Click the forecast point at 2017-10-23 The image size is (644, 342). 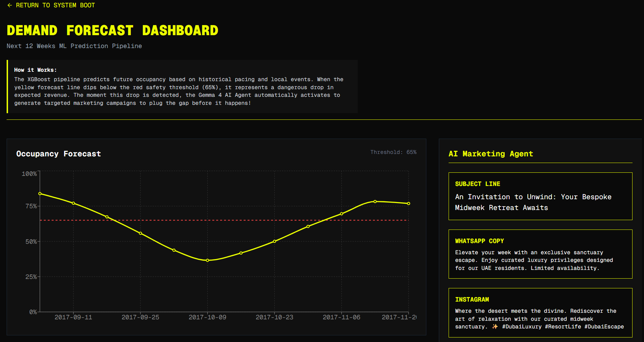(274, 241)
